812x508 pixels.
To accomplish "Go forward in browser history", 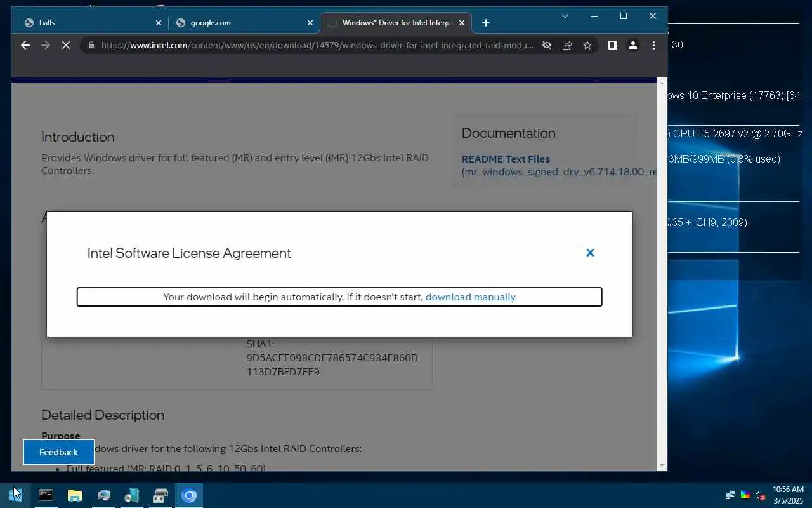I will pos(45,45).
